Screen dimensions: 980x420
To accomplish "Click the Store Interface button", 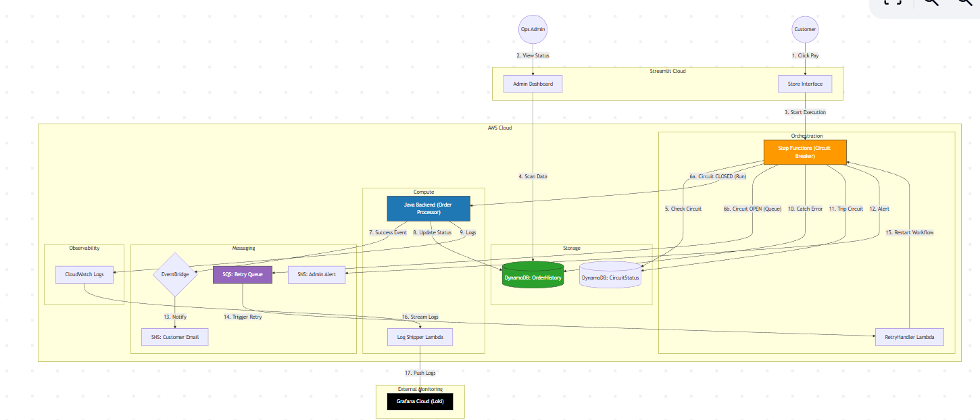I will pos(804,84).
